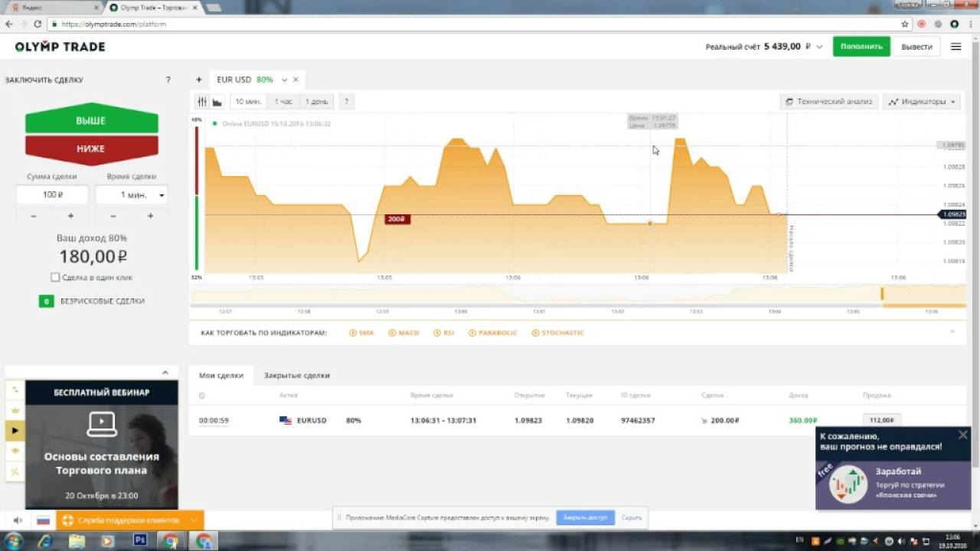Open Internet Explorer from the taskbar
This screenshot has height=551, width=980.
pyautogui.click(x=45, y=541)
